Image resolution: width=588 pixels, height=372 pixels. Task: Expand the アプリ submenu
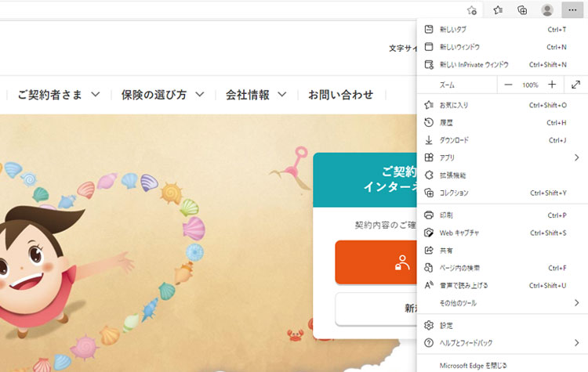click(502, 157)
